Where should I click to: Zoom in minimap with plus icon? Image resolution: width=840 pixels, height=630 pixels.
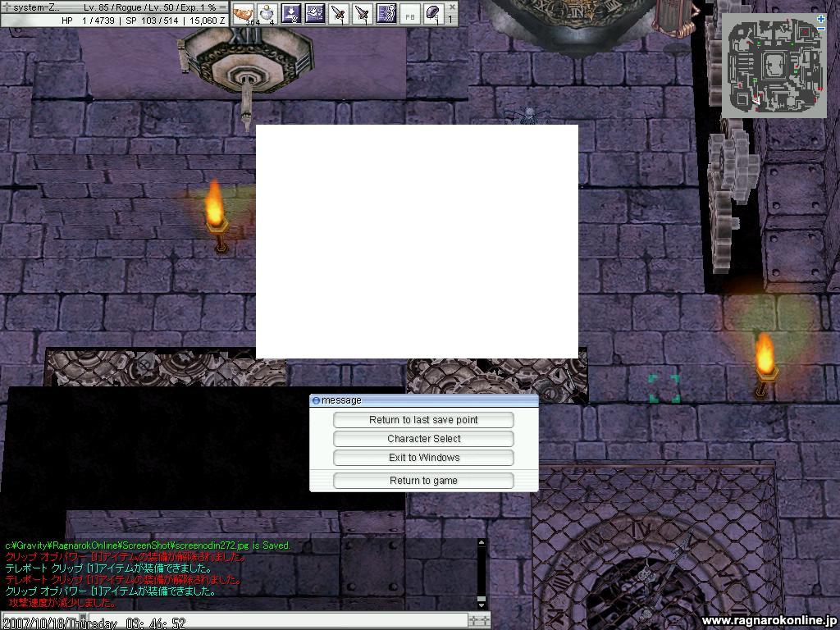click(x=821, y=19)
